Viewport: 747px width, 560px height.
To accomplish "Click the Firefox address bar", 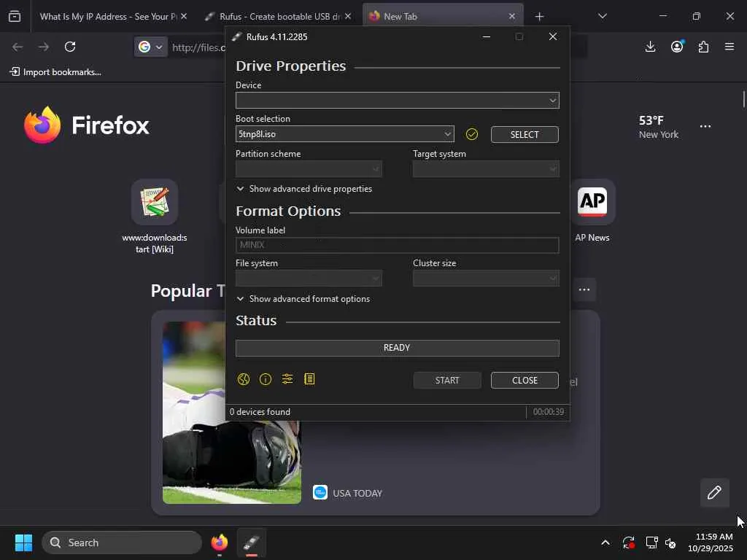I will 198,47.
